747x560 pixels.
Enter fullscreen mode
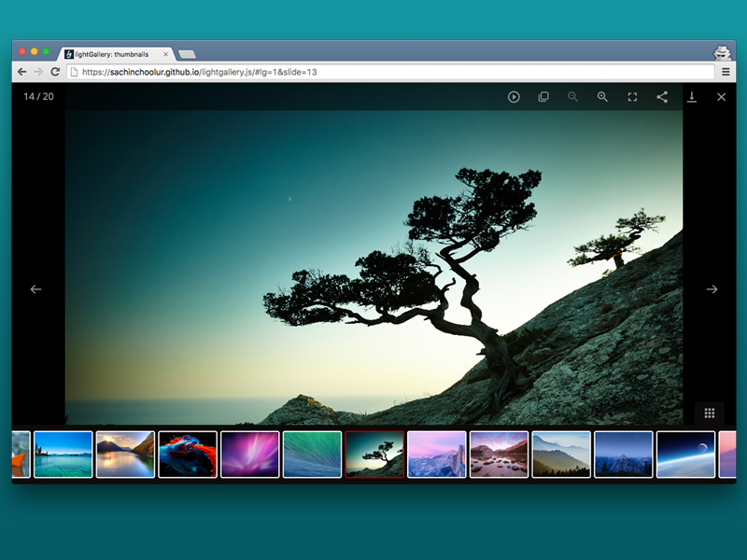click(632, 97)
